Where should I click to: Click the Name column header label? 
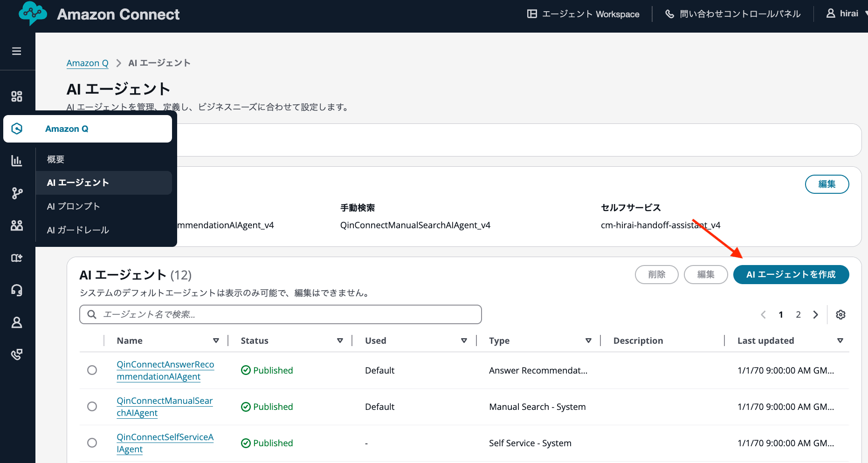tap(130, 340)
